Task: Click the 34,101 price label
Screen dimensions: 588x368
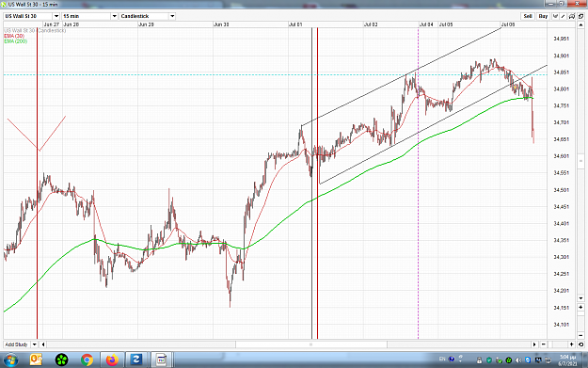Action: (562, 325)
